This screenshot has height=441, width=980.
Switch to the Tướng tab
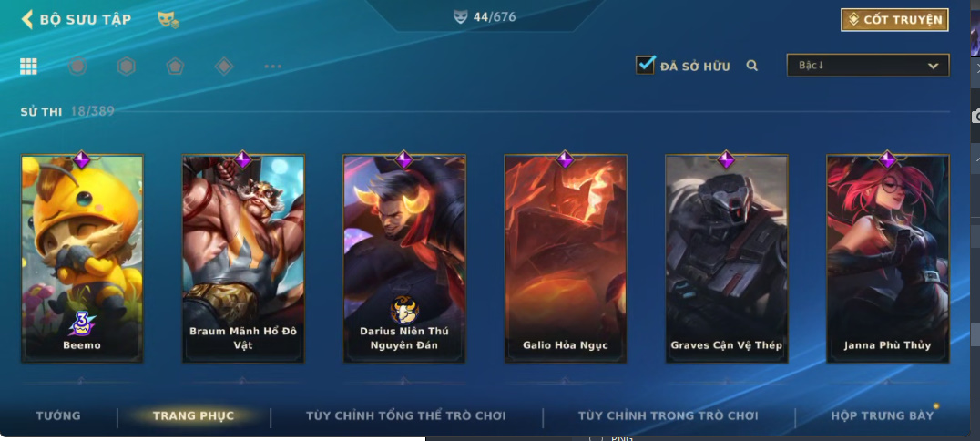point(58,416)
